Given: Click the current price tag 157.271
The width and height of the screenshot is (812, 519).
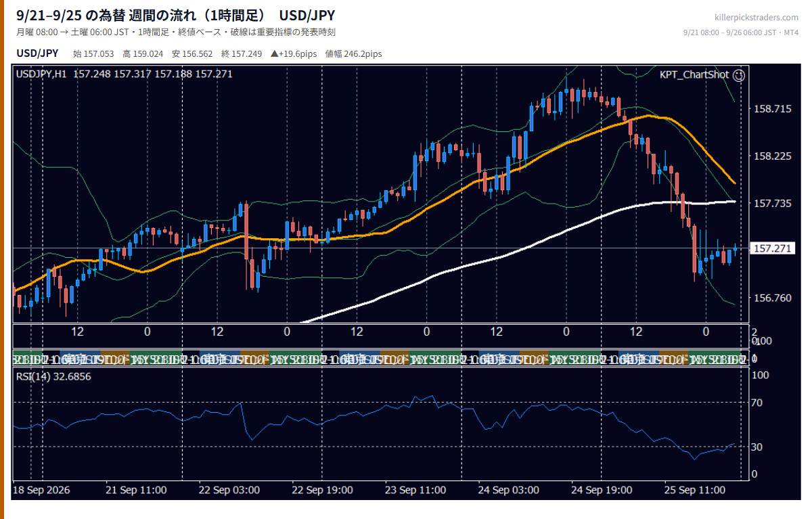Looking at the screenshot, I should point(772,249).
